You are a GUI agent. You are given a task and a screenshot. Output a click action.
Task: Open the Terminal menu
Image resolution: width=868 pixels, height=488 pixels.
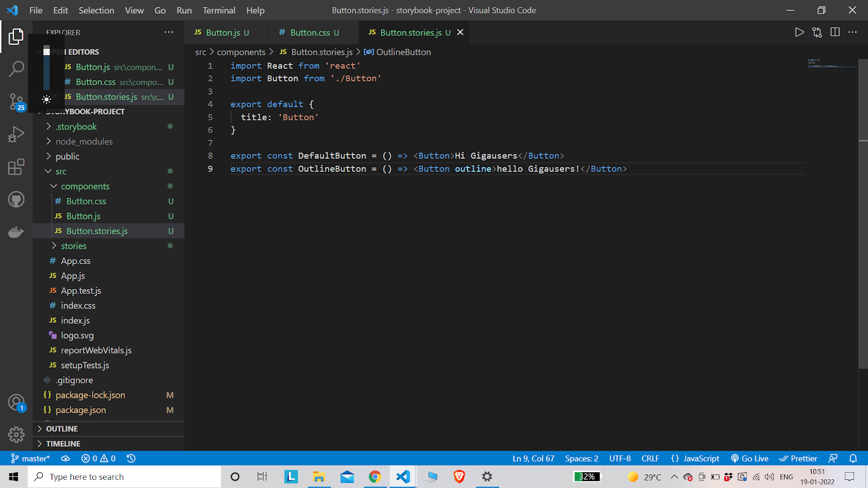point(219,10)
